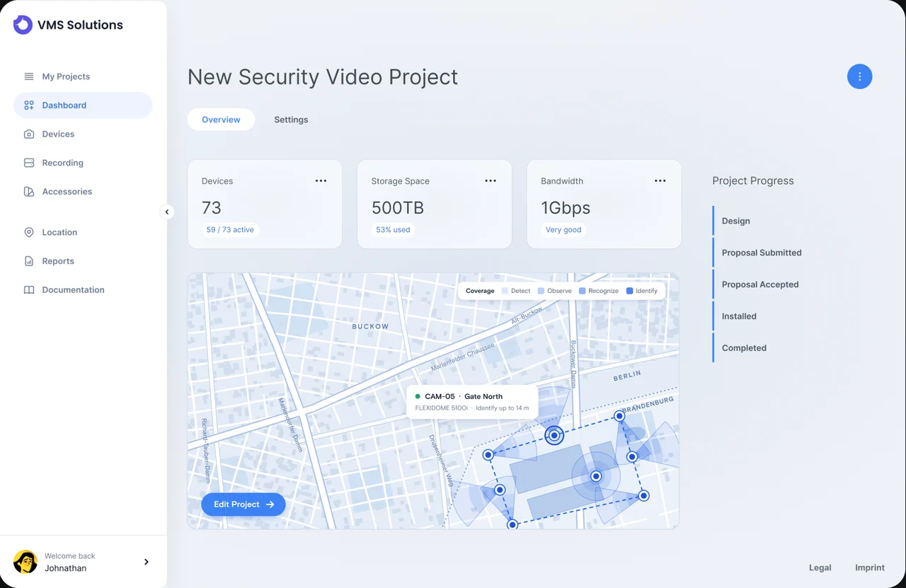The width and height of the screenshot is (906, 588).
Task: Open the blue three-dot project menu
Action: click(860, 76)
